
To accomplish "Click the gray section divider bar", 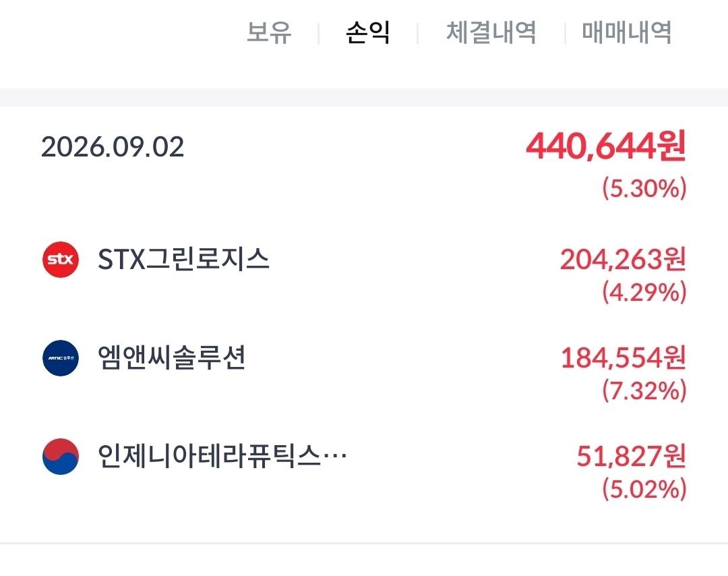I will 364,97.
